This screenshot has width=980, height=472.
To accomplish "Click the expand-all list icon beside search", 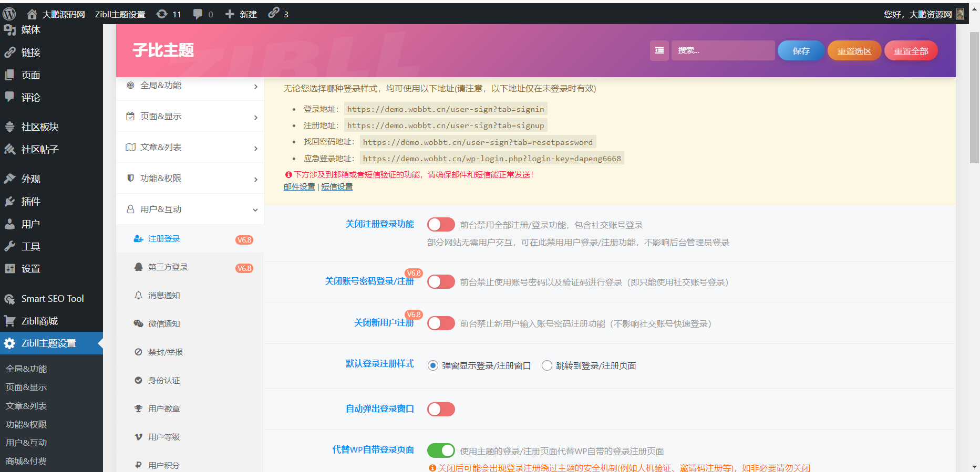I will click(x=659, y=51).
